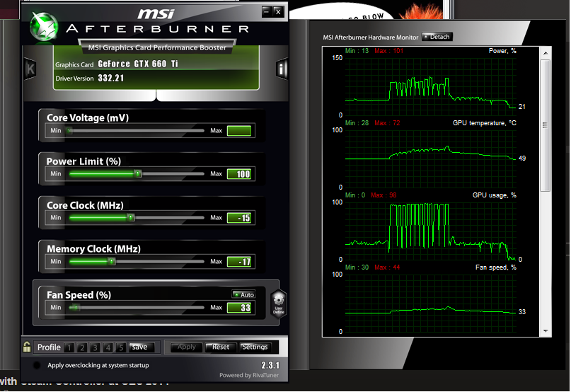Select profile slot 3
This screenshot has height=392, width=571.
point(95,347)
